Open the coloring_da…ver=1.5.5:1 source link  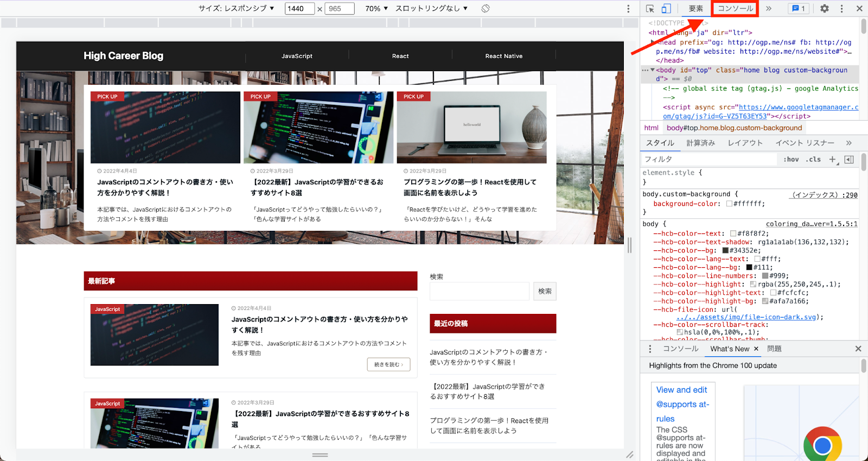pyautogui.click(x=812, y=224)
